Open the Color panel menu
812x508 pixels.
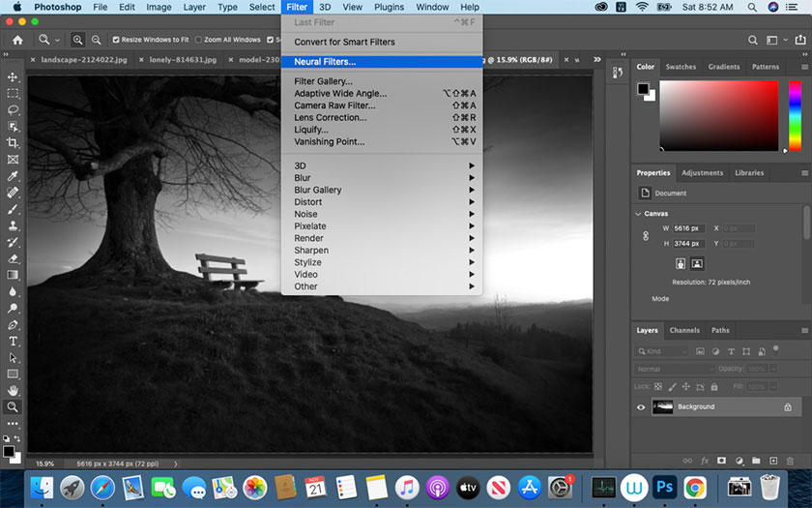(804, 67)
